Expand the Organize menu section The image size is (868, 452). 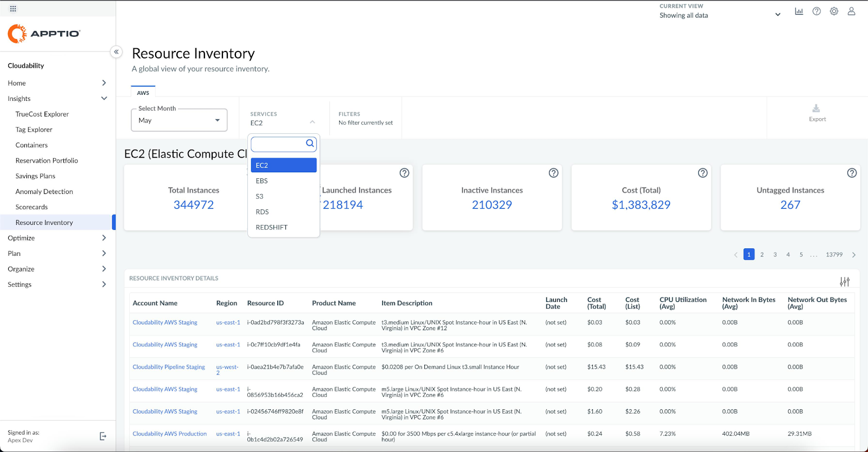pyautogui.click(x=104, y=269)
